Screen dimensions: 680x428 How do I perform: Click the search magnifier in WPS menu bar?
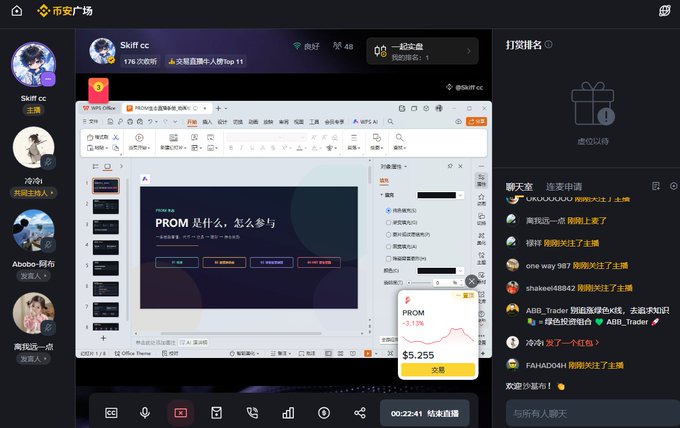pyautogui.click(x=390, y=122)
